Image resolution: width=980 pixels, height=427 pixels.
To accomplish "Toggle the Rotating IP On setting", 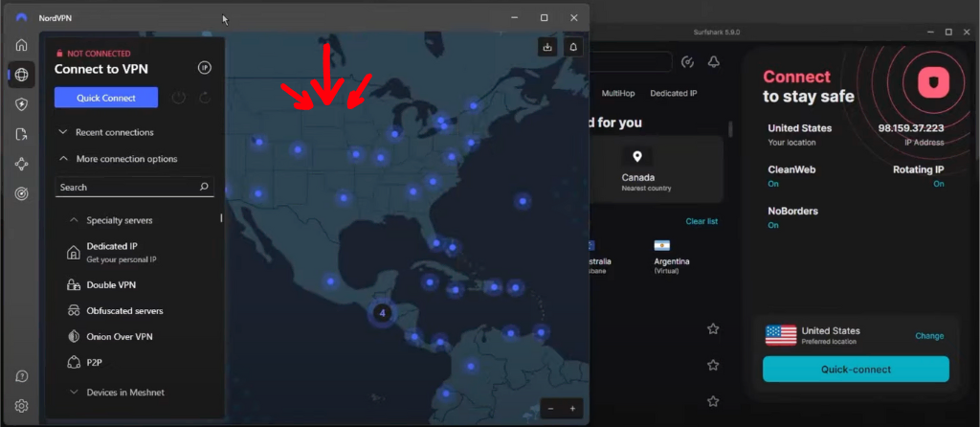I will coord(938,184).
